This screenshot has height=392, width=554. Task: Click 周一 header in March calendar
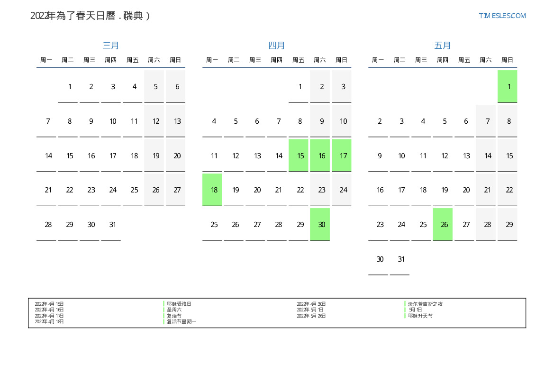click(x=46, y=60)
